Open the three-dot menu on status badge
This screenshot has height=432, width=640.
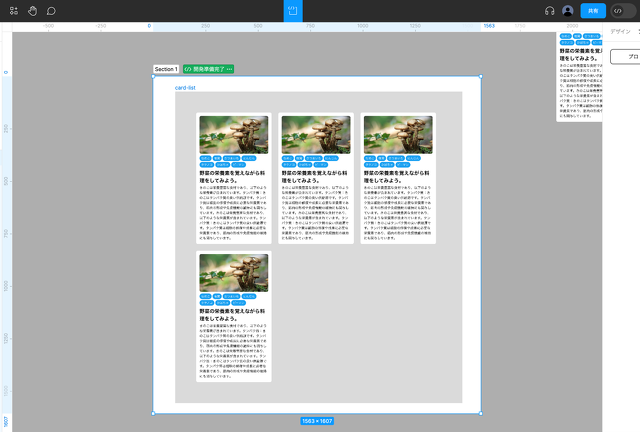pyautogui.click(x=229, y=69)
